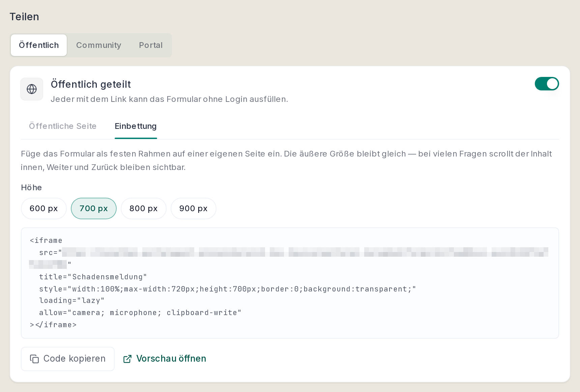Click the Teilen heading
Viewport: 580px width, 392px height.
[24, 17]
